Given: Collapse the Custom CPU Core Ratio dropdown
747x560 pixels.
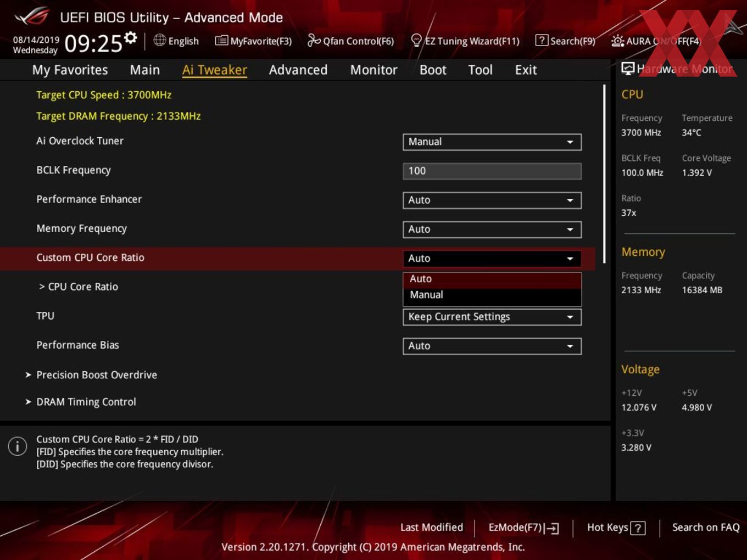Looking at the screenshot, I should (x=492, y=258).
